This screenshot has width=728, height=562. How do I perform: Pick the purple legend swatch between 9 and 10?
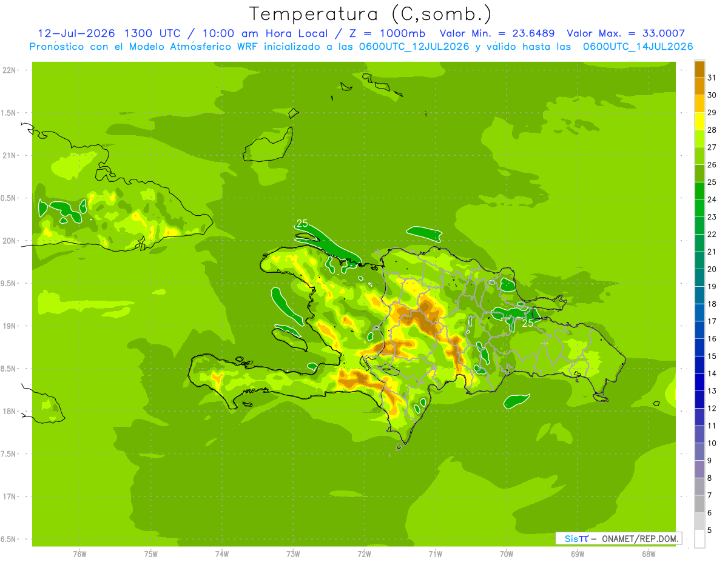699,452
